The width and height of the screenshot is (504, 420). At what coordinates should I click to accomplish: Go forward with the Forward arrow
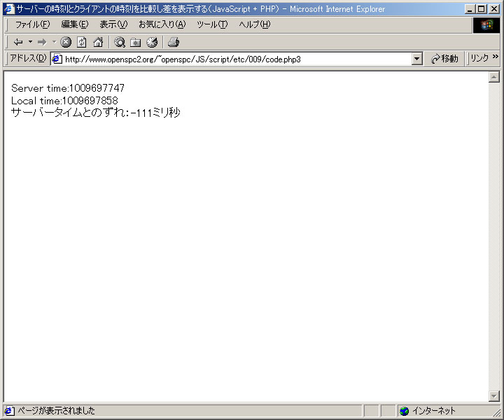click(42, 42)
